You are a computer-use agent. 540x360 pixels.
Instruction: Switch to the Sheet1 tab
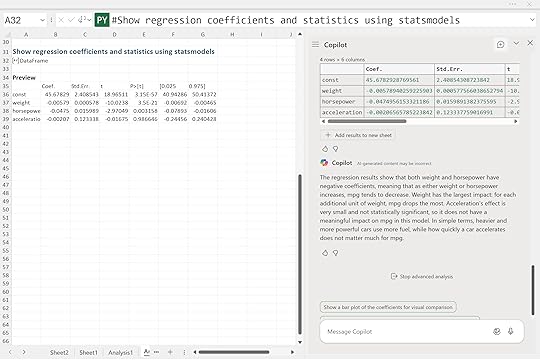click(x=88, y=352)
